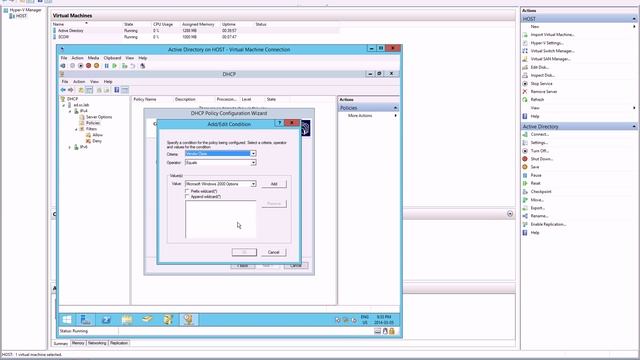Image resolution: width=640 pixels, height=360 pixels.
Task: Open the View menu in DHCP console
Action: pos(94,82)
